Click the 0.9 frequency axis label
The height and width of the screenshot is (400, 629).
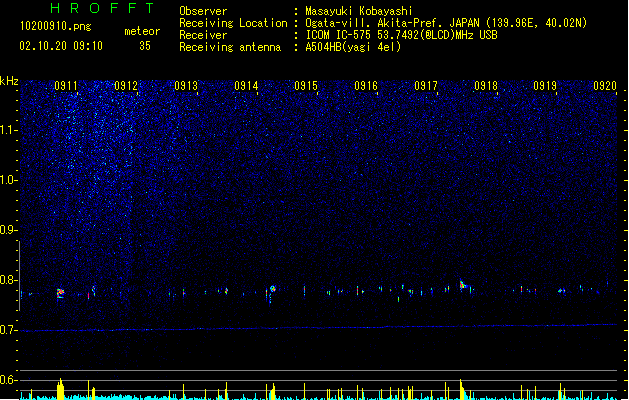8,230
